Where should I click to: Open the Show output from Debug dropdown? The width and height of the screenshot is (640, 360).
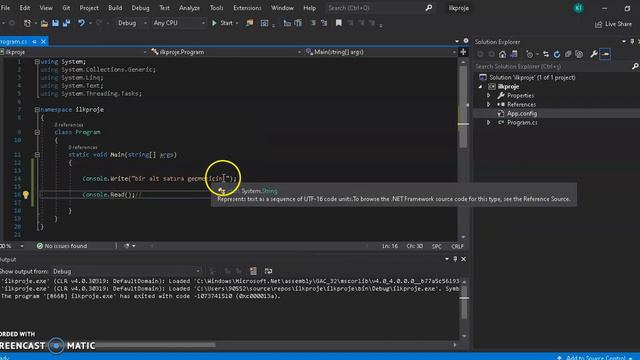(126, 271)
